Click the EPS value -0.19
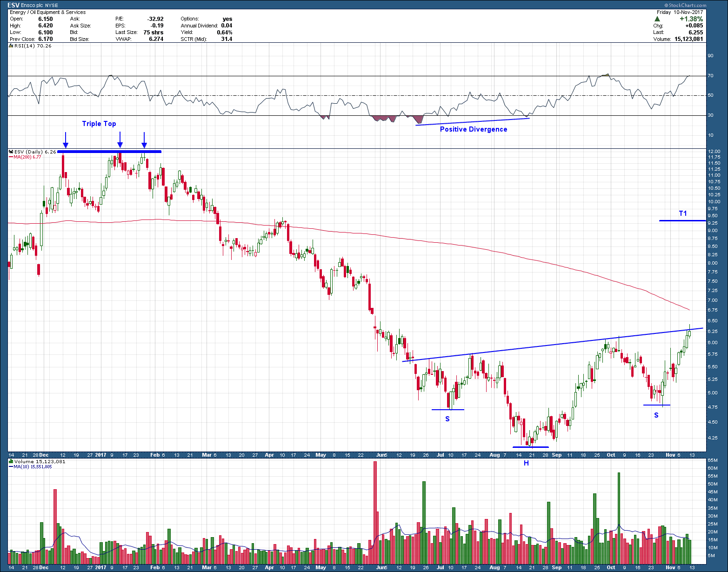728x572 pixels. click(x=157, y=26)
